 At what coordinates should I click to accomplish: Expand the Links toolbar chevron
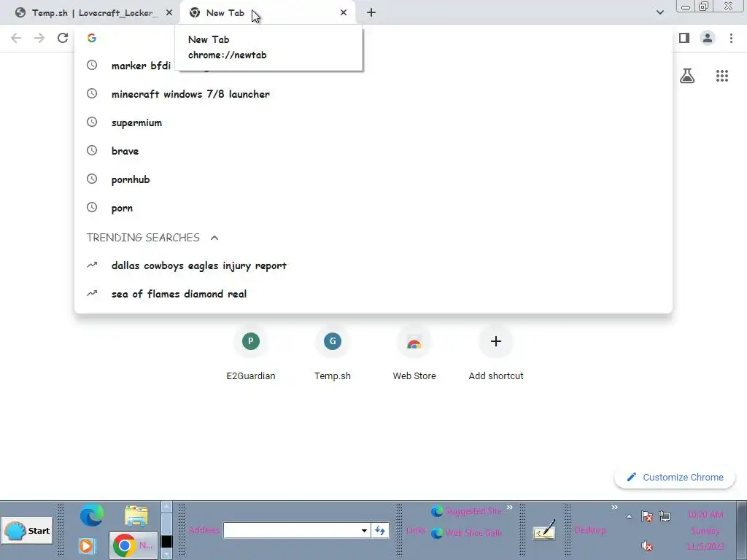(x=509, y=507)
